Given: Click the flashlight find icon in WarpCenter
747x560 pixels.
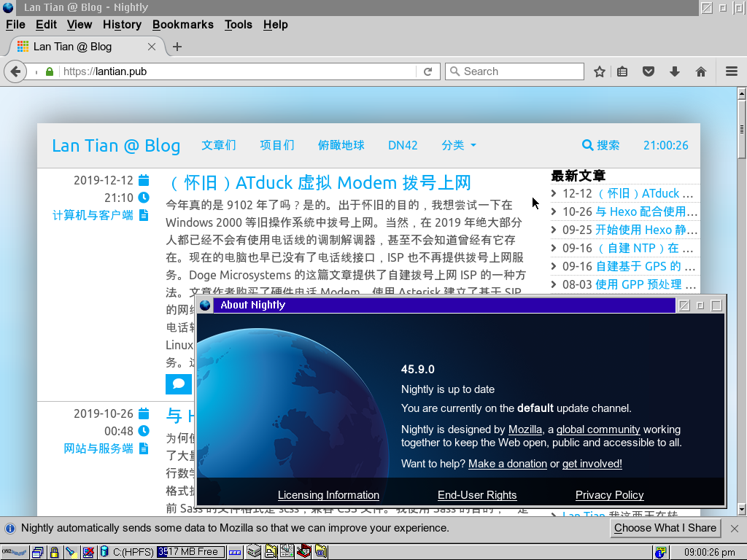Looking at the screenshot, I should [71, 552].
